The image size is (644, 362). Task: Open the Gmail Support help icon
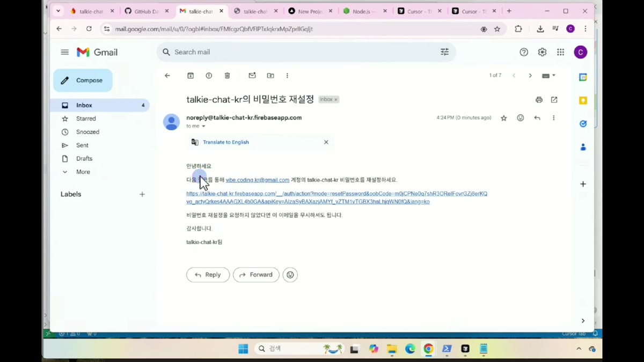tap(524, 52)
